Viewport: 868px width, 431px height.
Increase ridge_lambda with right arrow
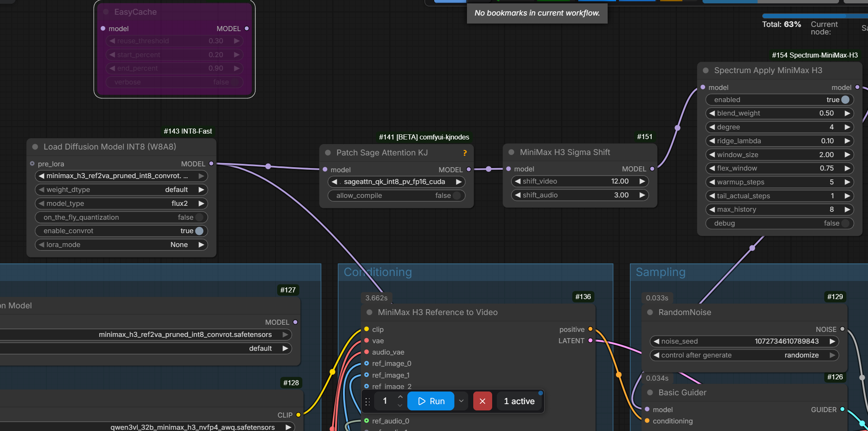coord(847,141)
